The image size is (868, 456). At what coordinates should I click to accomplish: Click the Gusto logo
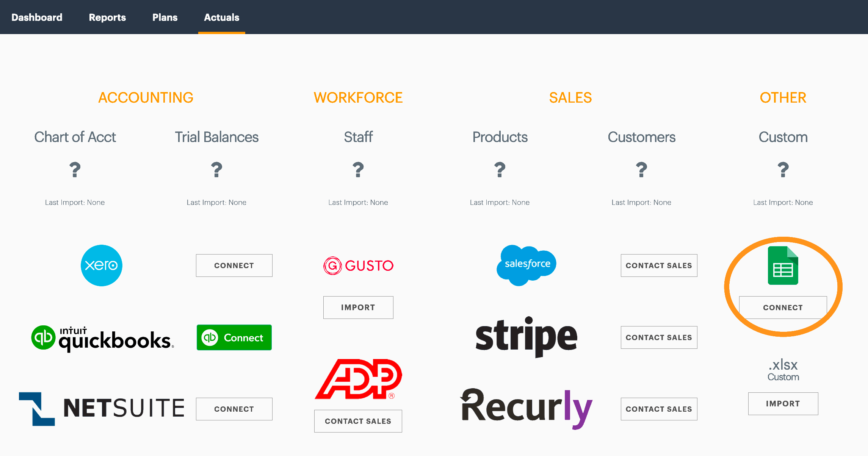click(358, 265)
